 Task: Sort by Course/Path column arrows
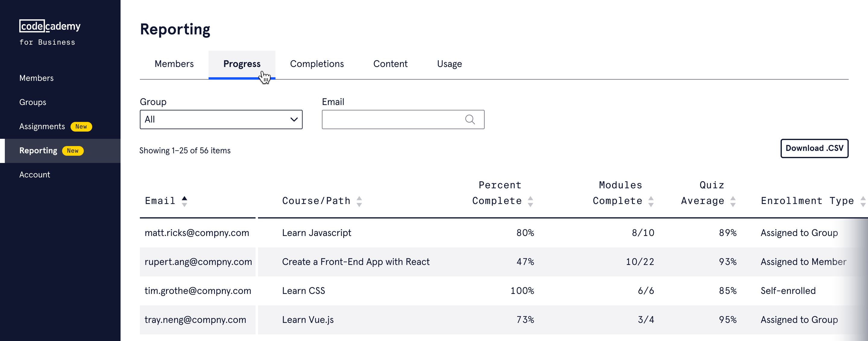359,201
